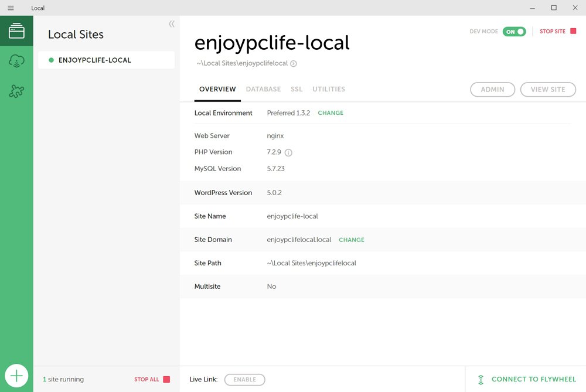Viewport: 586px width, 392px height.
Task: Click Connect to Flywheel
Action: (x=534, y=379)
